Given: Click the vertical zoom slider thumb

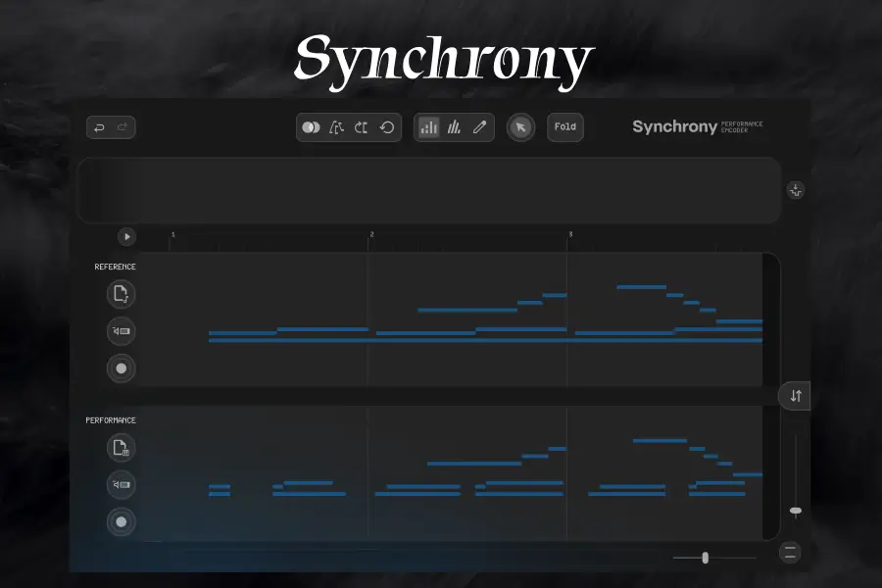Looking at the screenshot, I should tap(796, 511).
